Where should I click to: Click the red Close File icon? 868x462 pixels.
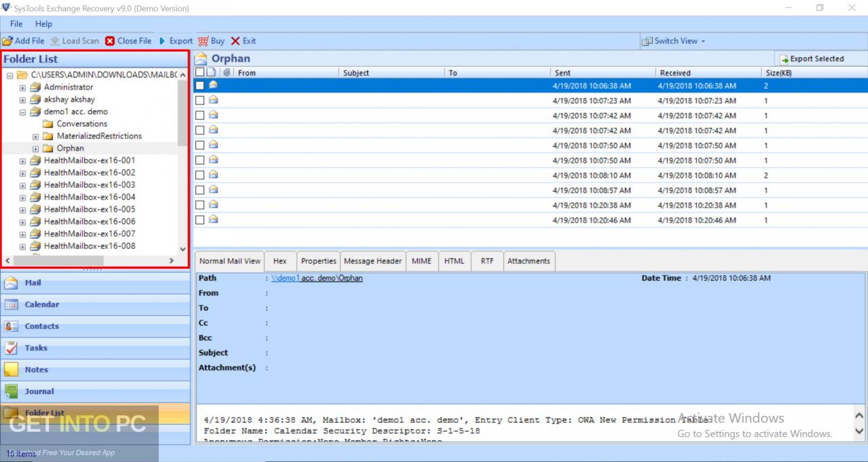(x=110, y=41)
